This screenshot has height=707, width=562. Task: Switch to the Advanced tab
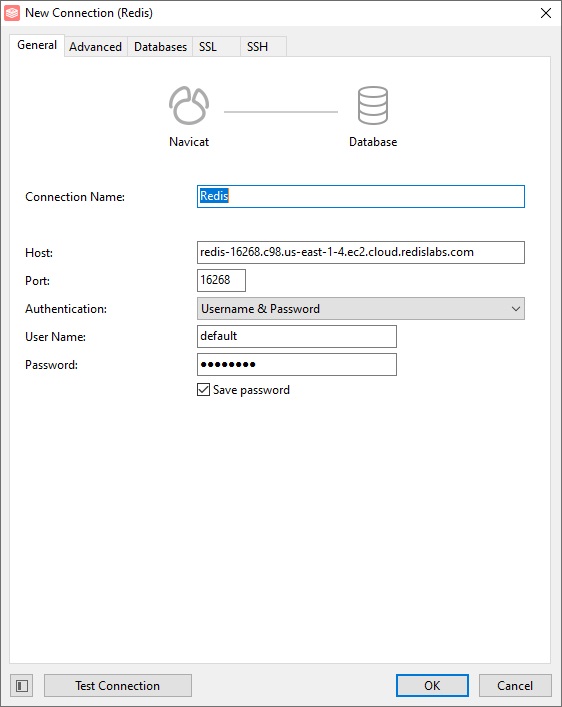click(96, 46)
